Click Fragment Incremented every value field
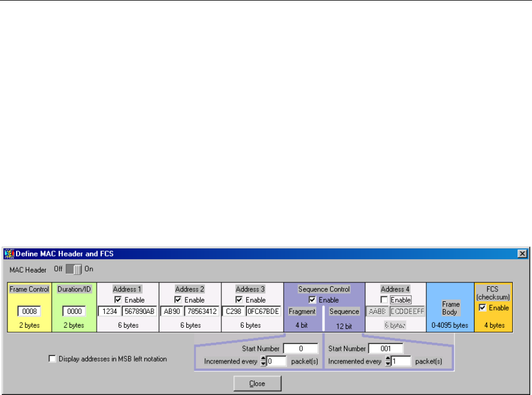Image resolution: width=532 pixels, height=395 pixels. coord(277,362)
